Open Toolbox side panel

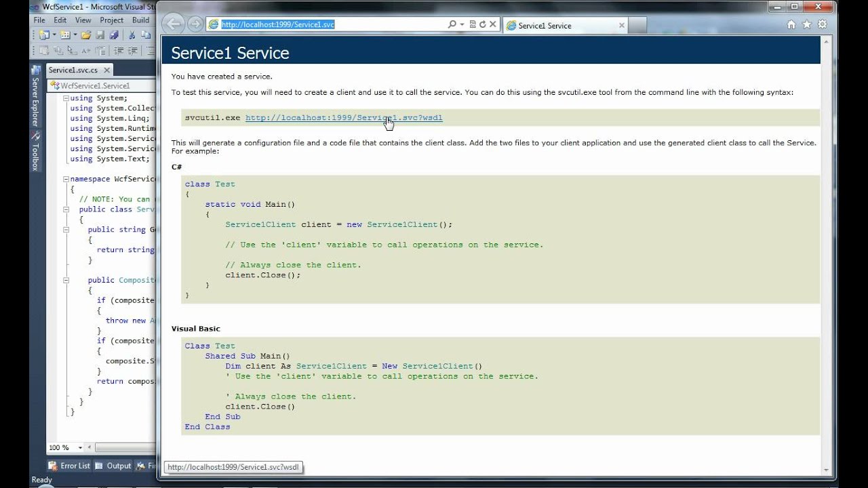click(35, 152)
